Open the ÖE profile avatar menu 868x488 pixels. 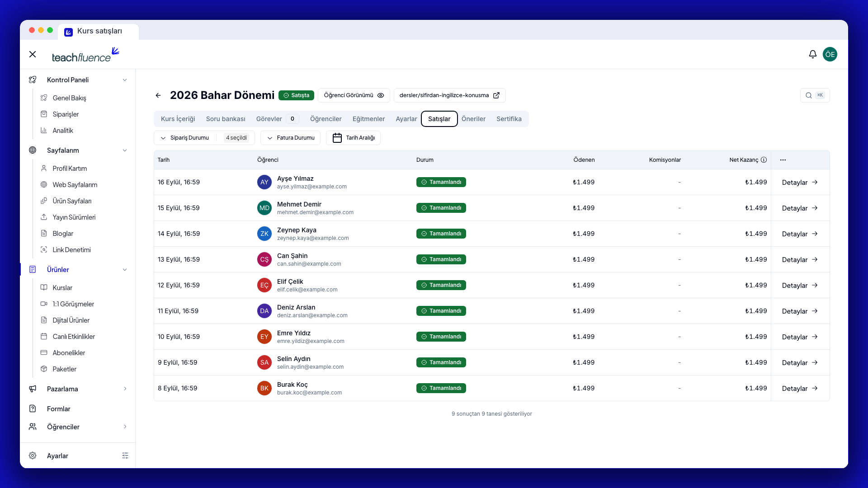(830, 54)
